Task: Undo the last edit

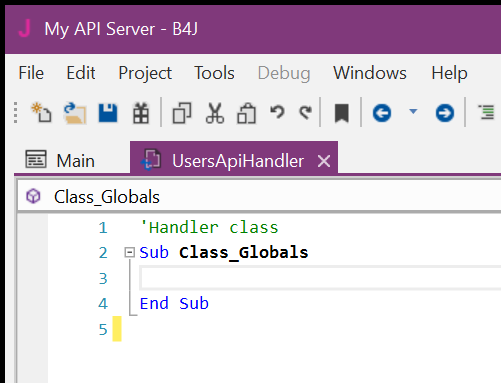Action: 277,112
